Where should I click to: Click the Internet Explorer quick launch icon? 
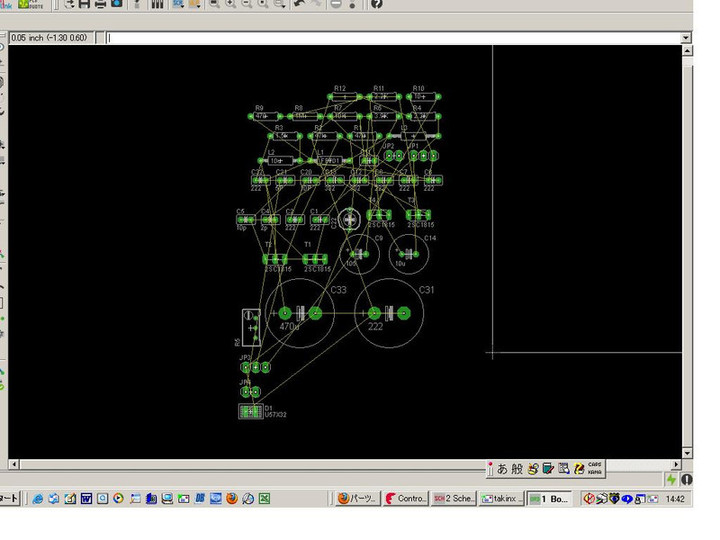(x=38, y=498)
